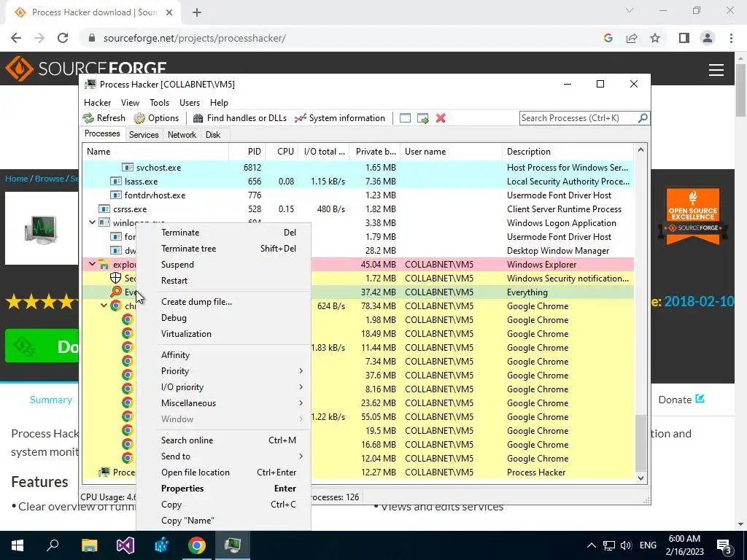This screenshot has width=747, height=560.
Task: Open System information graph icon
Action: (x=300, y=118)
